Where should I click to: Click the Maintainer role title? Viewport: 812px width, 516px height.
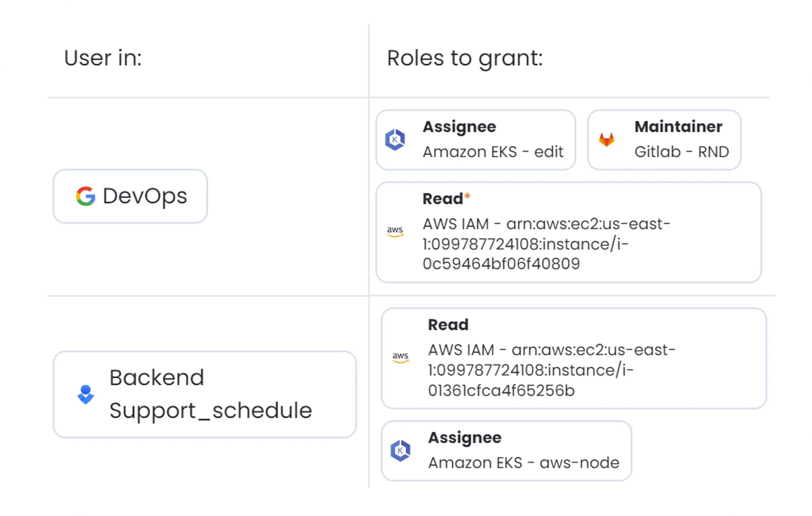click(x=678, y=127)
